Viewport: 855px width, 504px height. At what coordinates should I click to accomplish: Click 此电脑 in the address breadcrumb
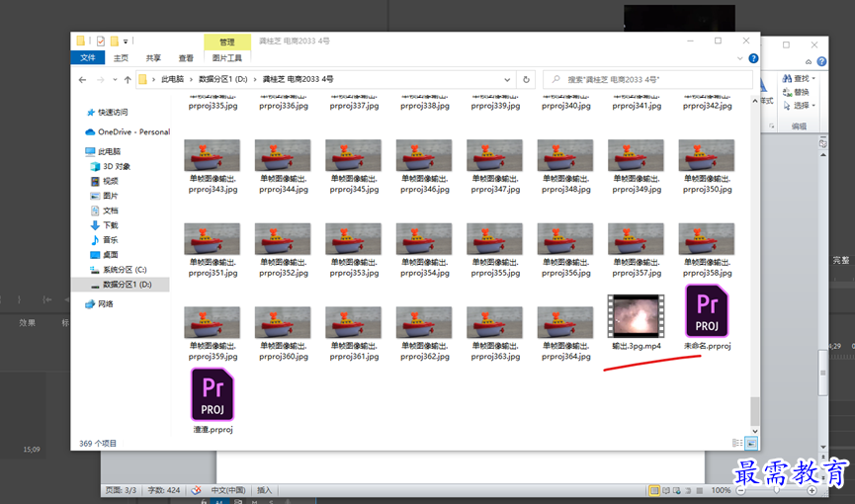[x=172, y=80]
